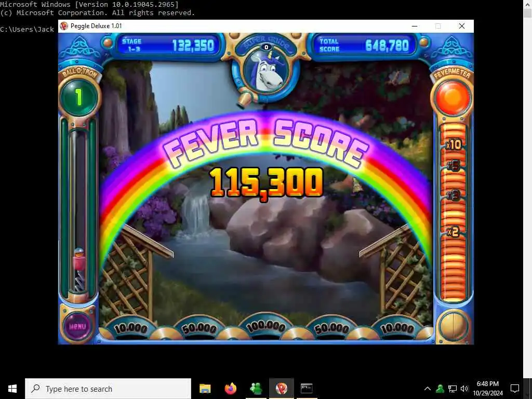The height and width of the screenshot is (399, 532).
Task: Close the Peggle Deluxe window
Action: pos(462,26)
